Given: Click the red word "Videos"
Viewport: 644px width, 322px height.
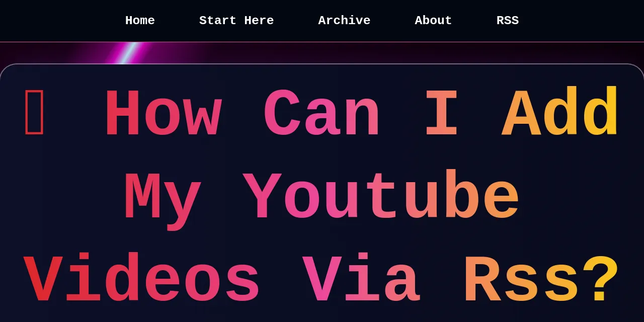Looking at the screenshot, I should (142, 280).
